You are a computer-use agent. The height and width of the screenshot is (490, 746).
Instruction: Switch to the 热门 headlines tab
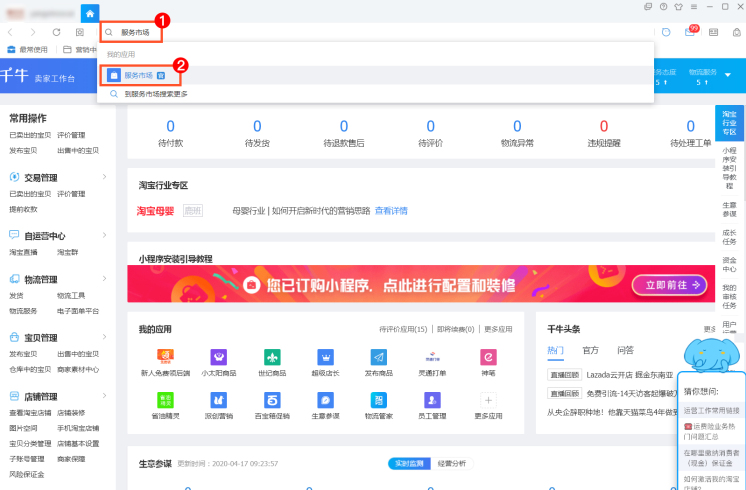coord(555,351)
